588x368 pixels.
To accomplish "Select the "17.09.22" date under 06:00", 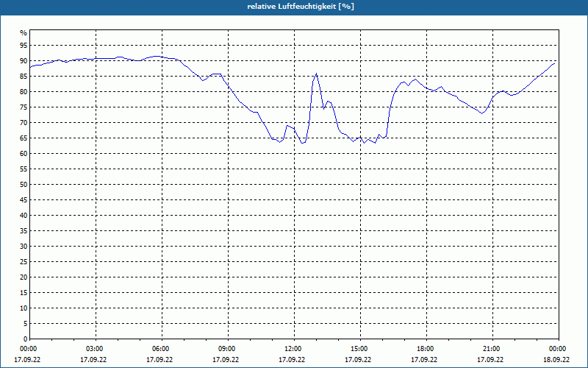I will tap(159, 360).
